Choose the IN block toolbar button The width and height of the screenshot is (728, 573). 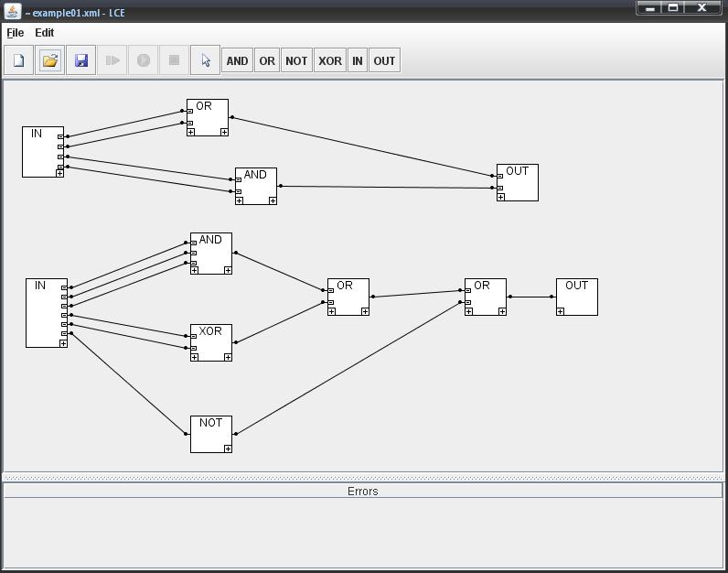click(x=357, y=60)
